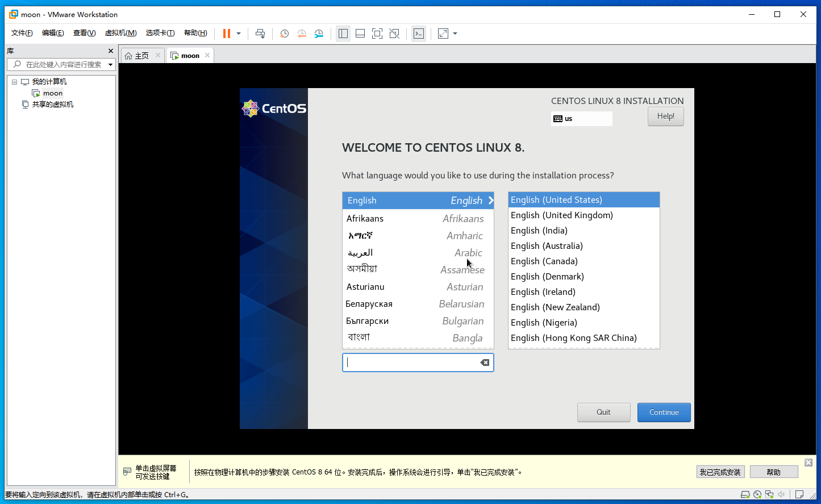Switch to Unity mode
The height and width of the screenshot is (504, 821).
(x=394, y=34)
